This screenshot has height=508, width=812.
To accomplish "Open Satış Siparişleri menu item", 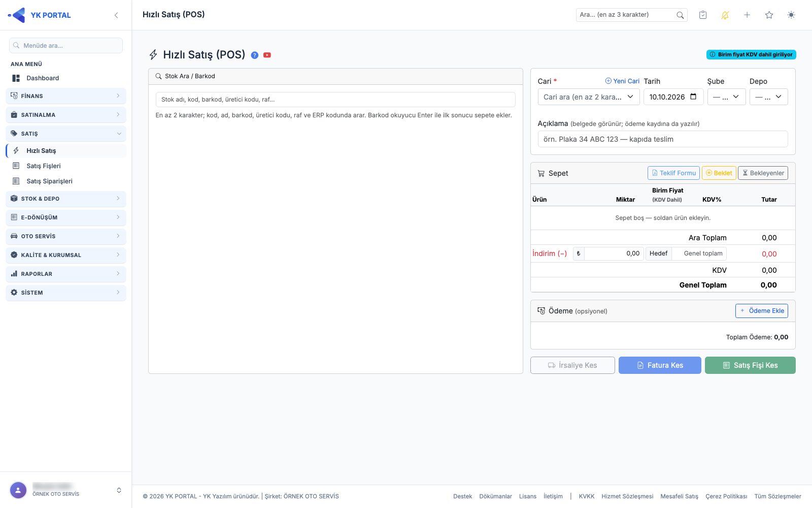I will point(66,181).
